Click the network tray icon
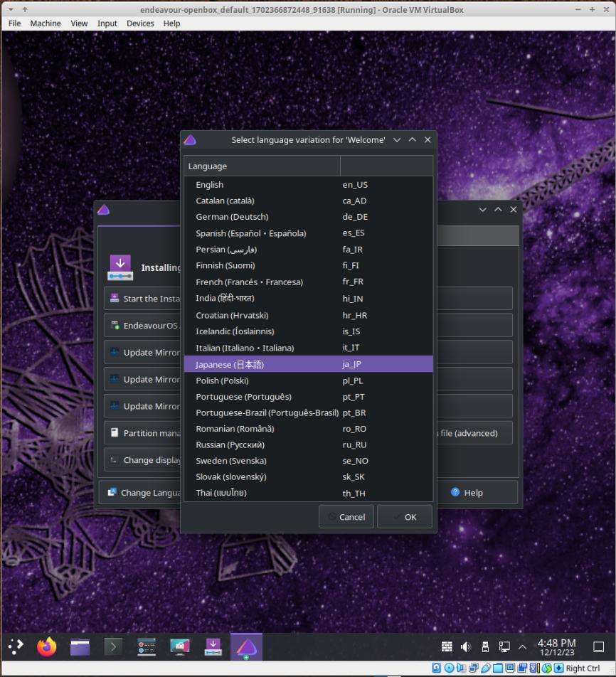The image size is (616, 677). click(x=504, y=647)
